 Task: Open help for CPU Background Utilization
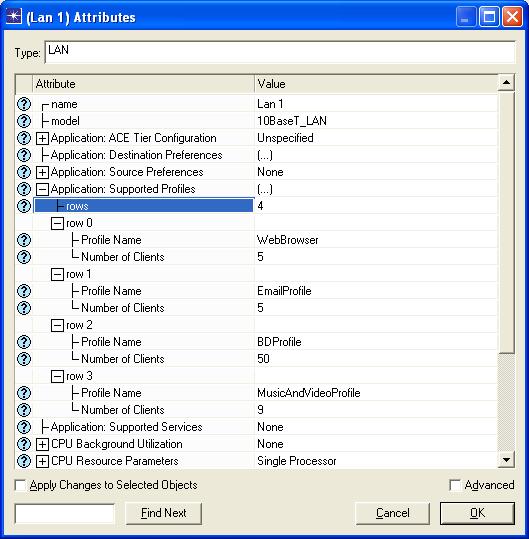(x=24, y=444)
